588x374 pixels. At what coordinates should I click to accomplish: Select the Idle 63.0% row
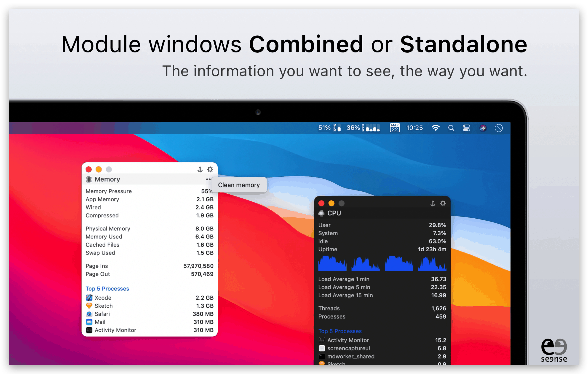click(382, 241)
